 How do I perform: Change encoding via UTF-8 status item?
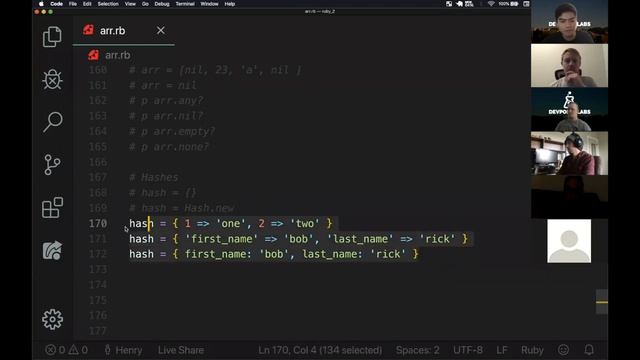pyautogui.click(x=468, y=350)
